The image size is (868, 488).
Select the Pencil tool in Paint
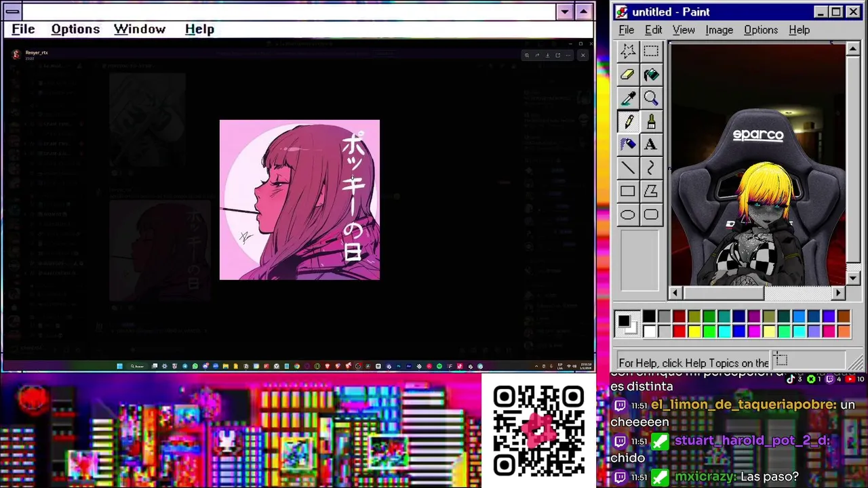coord(628,121)
